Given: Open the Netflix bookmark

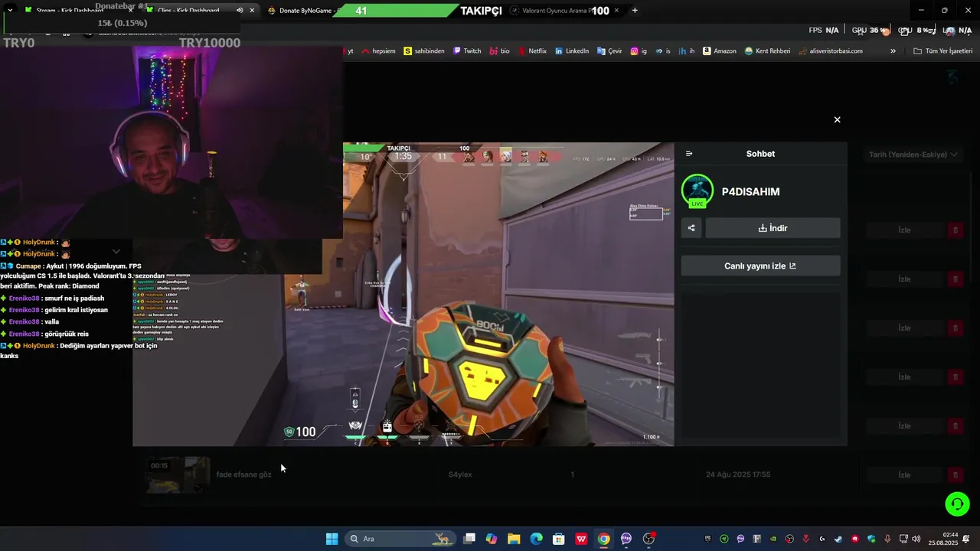Looking at the screenshot, I should point(532,51).
